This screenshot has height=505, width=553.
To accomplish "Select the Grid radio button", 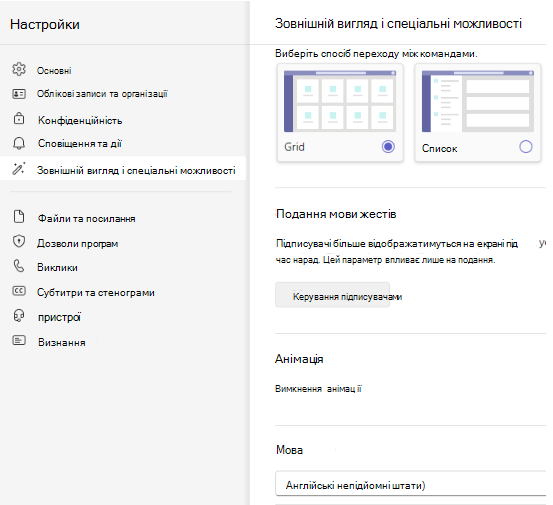I will [388, 146].
